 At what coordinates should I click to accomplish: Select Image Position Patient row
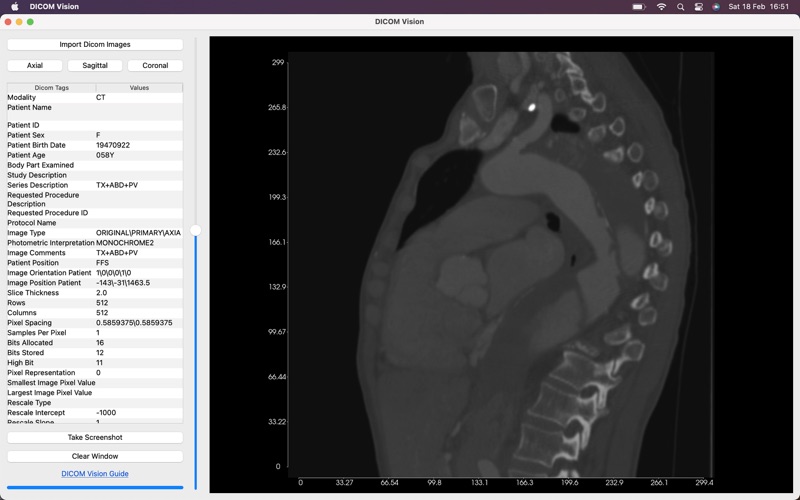95,283
